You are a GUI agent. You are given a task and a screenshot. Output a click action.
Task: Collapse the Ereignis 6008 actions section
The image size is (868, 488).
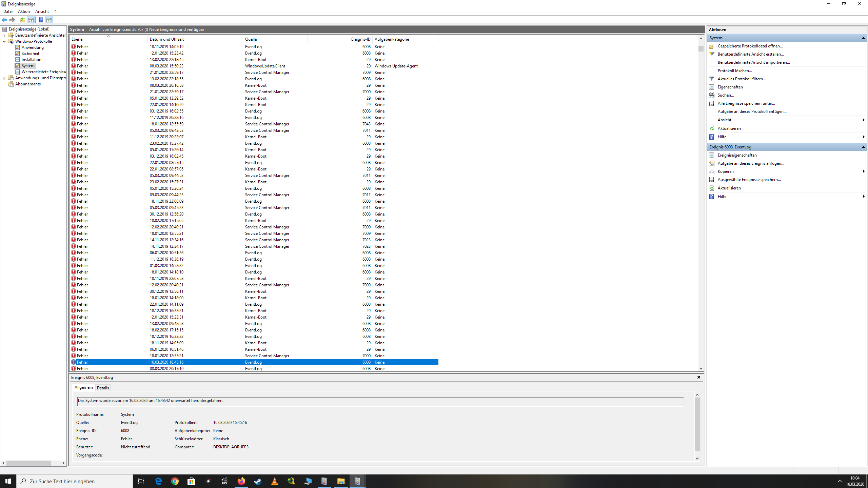[x=863, y=147]
